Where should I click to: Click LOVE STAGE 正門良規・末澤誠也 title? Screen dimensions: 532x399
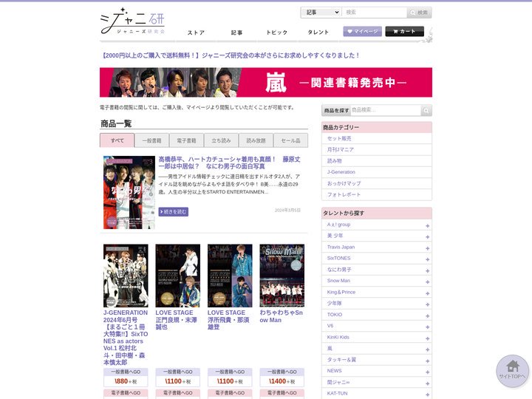click(x=177, y=320)
